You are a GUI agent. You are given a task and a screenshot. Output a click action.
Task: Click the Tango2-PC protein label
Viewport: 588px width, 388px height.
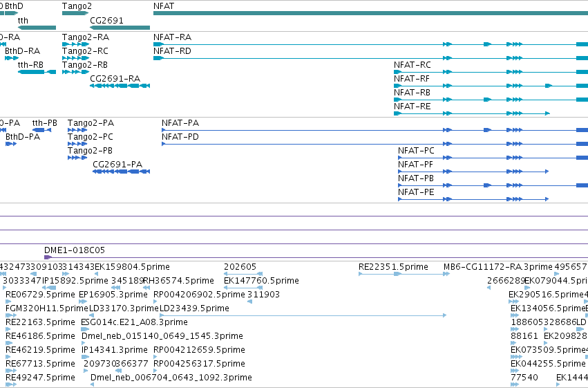point(91,136)
